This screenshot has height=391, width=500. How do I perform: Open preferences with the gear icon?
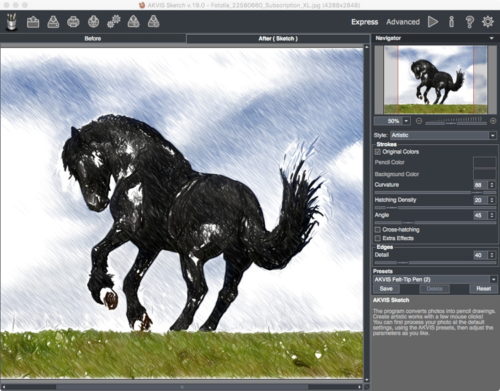(488, 22)
